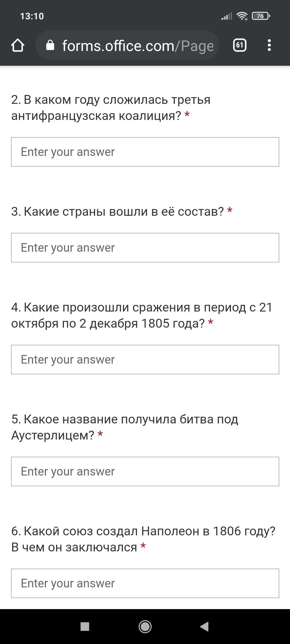Tap the Android back triangle button

click(x=205, y=627)
